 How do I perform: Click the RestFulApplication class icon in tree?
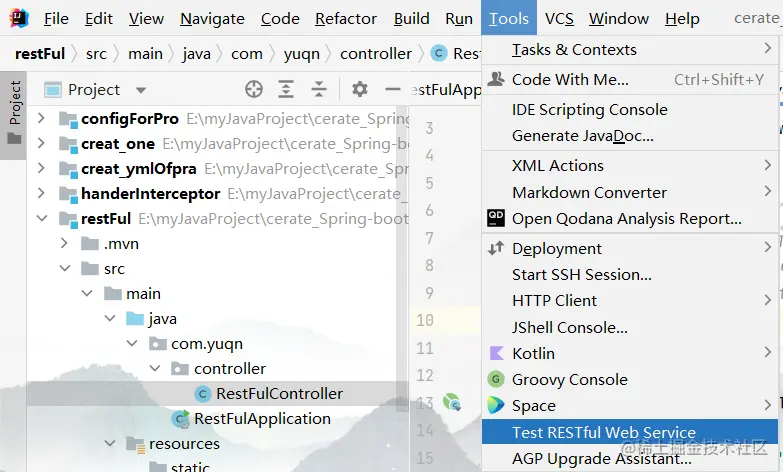tap(180, 419)
